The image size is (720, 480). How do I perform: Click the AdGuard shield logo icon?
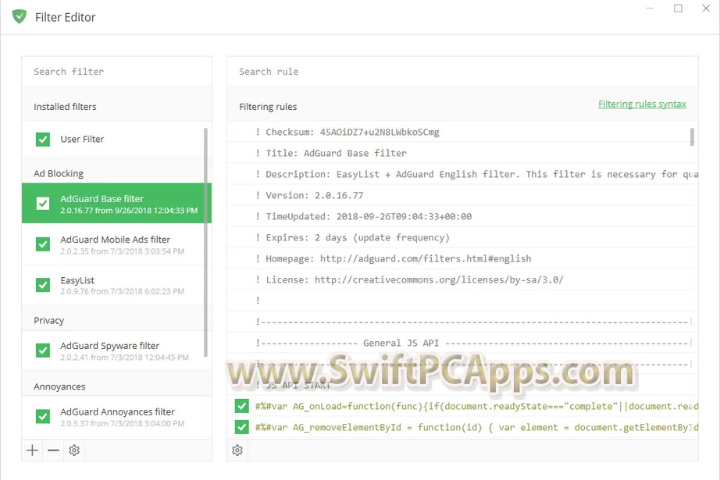coord(19,17)
